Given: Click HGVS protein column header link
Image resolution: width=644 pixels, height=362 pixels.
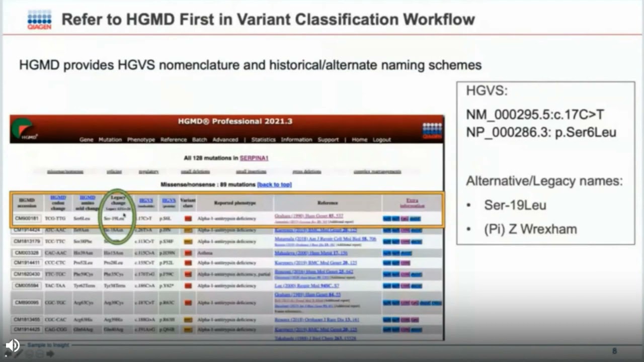Looking at the screenshot, I should click(x=169, y=200).
